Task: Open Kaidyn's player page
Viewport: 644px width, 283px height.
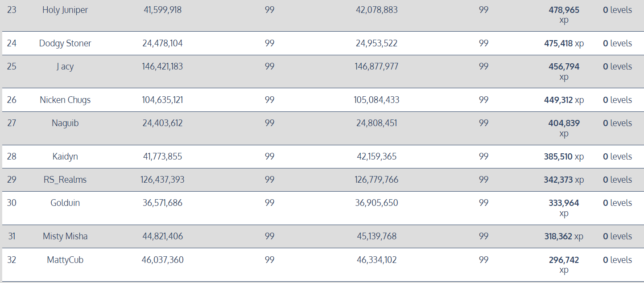Action: click(x=65, y=156)
